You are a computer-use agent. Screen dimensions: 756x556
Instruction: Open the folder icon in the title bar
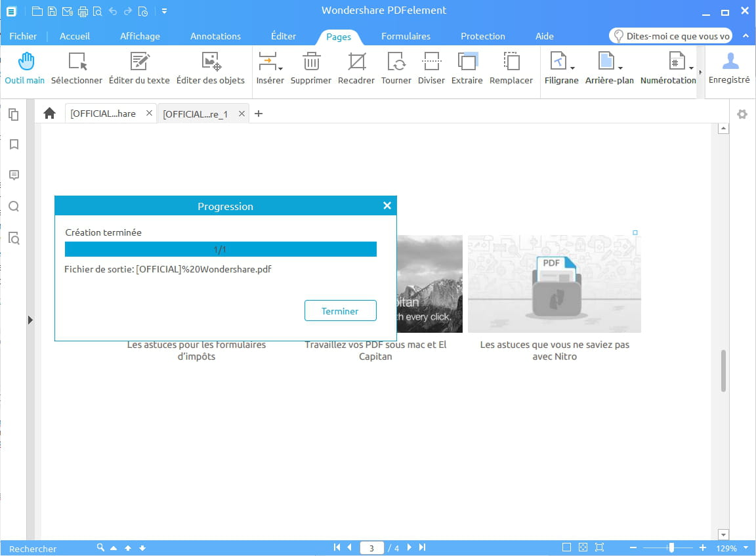pos(37,11)
